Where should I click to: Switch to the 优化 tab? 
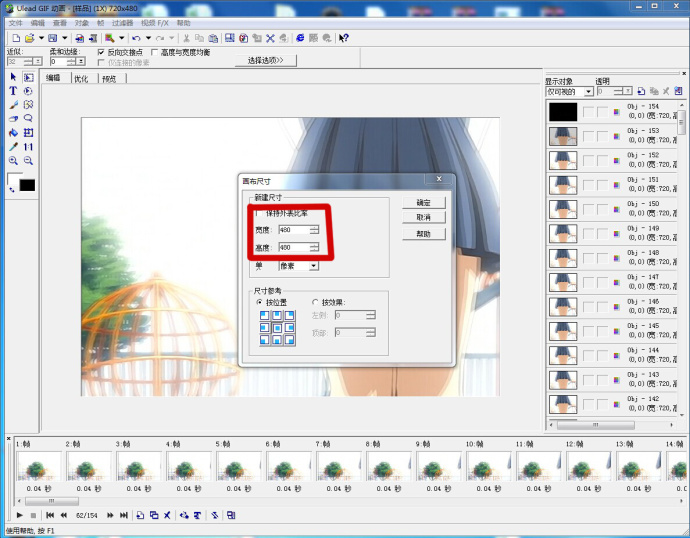point(81,79)
